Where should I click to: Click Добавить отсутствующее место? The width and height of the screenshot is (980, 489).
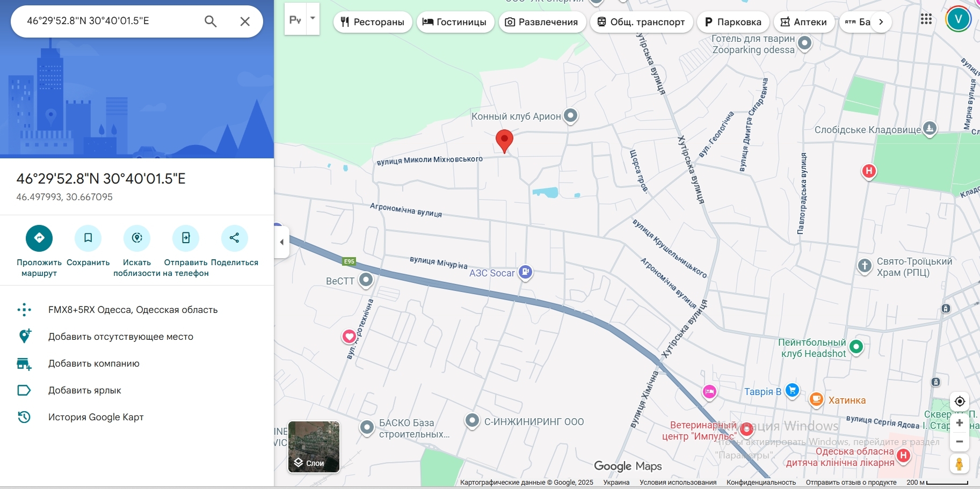pos(121,337)
